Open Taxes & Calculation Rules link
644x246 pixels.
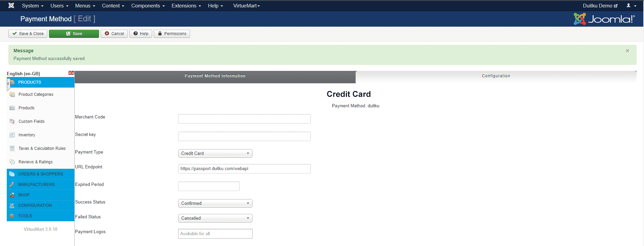click(x=42, y=148)
